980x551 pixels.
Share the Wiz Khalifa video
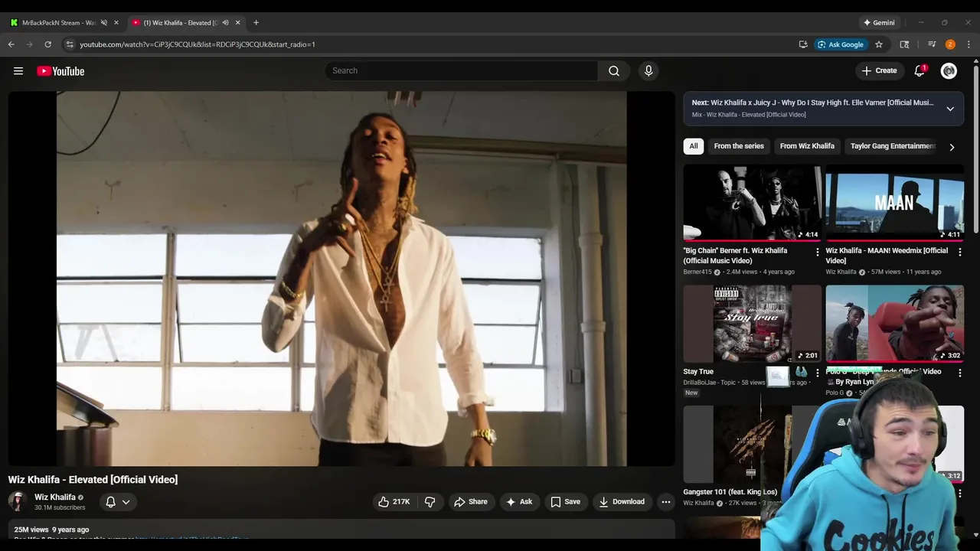(470, 501)
